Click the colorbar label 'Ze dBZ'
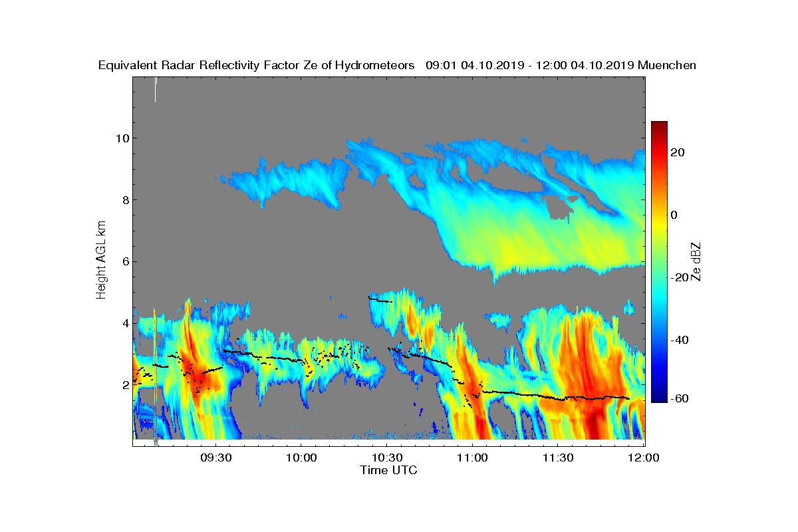This screenshot has height=532, width=798. click(697, 261)
